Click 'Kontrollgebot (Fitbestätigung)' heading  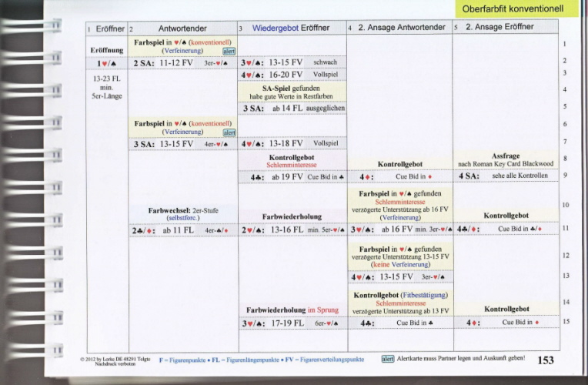[x=400, y=296]
